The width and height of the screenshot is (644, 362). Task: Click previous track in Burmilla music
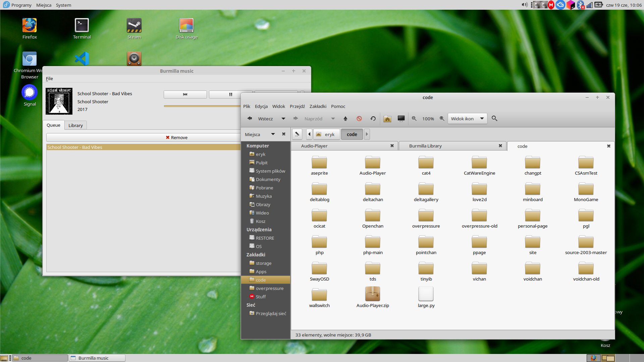[x=185, y=95]
